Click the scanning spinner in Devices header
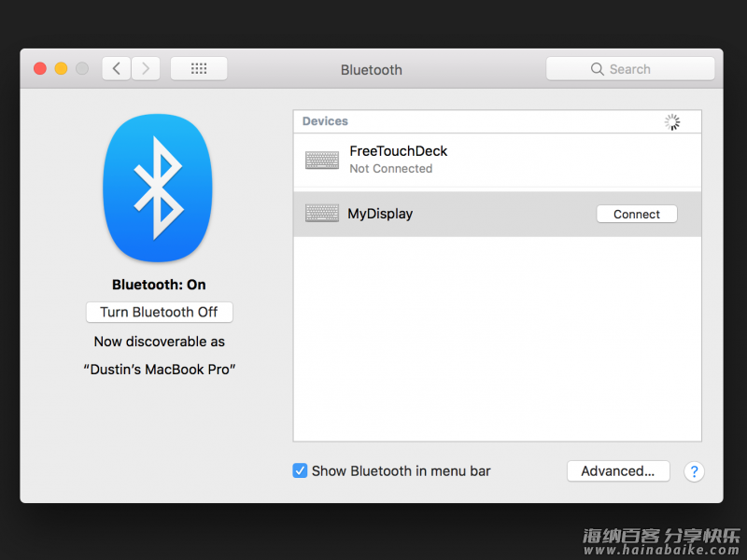The width and height of the screenshot is (747, 560). tap(672, 122)
